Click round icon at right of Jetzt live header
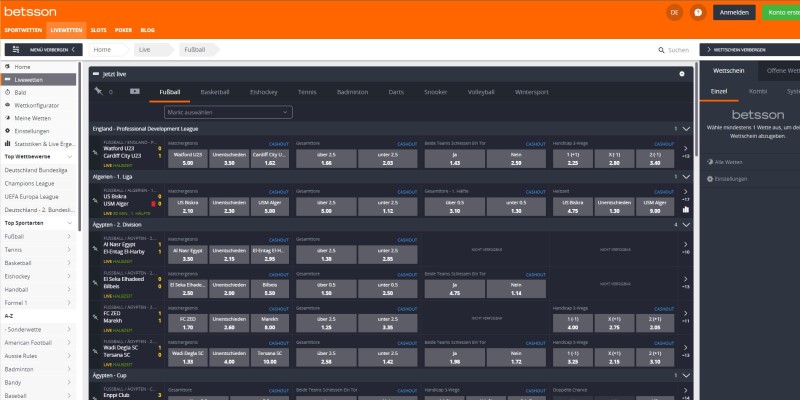The height and width of the screenshot is (400, 800). click(682, 74)
